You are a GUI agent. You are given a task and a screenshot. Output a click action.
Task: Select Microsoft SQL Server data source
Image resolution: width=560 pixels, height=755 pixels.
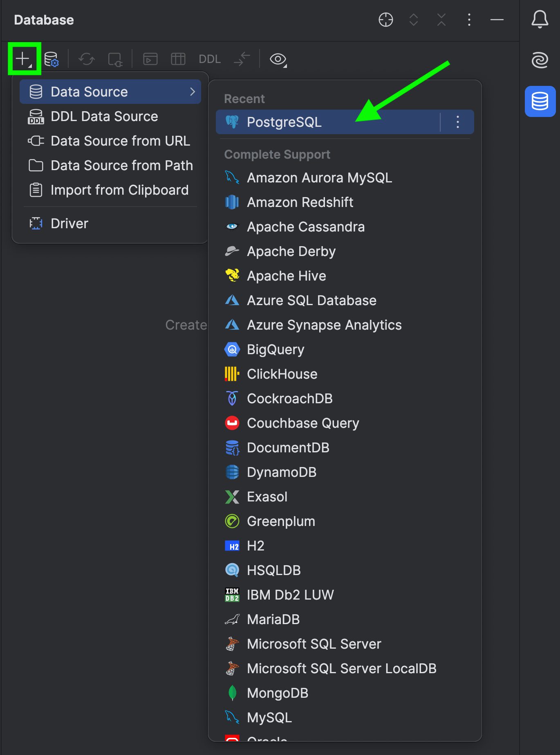point(314,644)
